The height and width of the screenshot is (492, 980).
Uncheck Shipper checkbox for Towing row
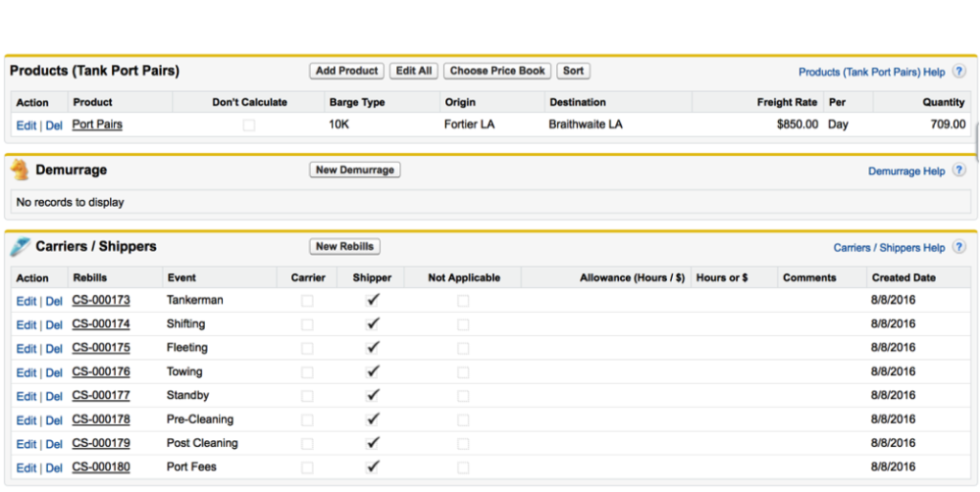[x=372, y=371]
